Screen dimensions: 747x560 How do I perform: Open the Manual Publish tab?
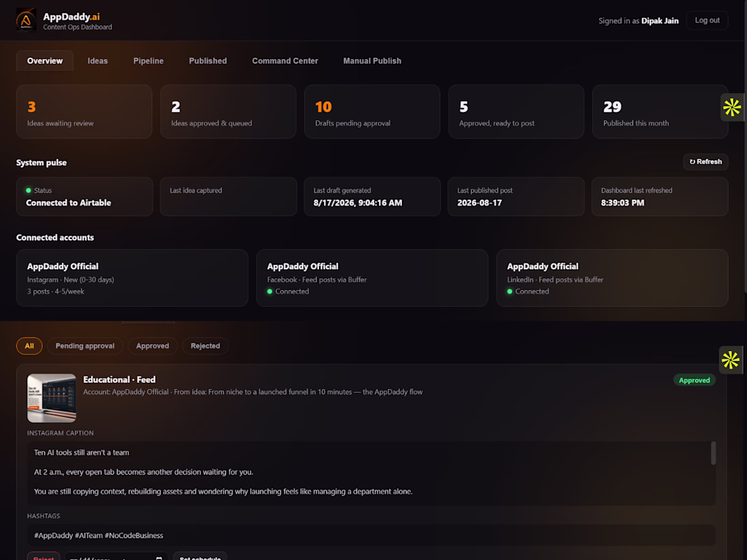(x=372, y=61)
